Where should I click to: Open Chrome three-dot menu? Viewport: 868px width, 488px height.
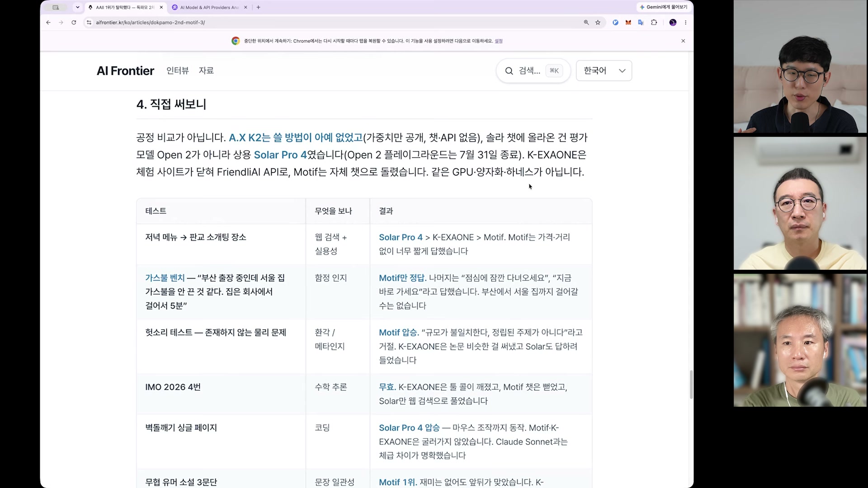[x=685, y=22]
